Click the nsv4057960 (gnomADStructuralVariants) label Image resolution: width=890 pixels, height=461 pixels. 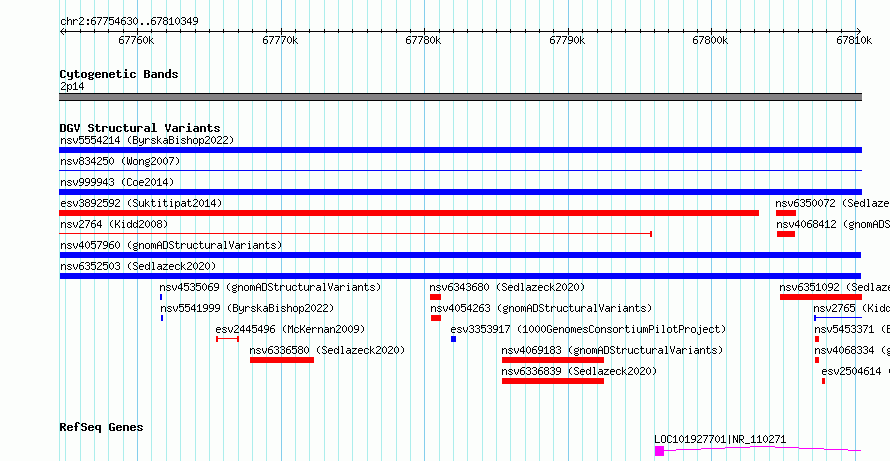[171, 245]
